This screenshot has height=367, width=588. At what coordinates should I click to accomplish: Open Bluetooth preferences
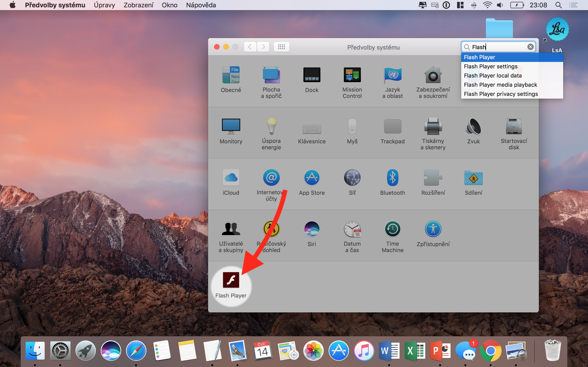[x=392, y=178]
